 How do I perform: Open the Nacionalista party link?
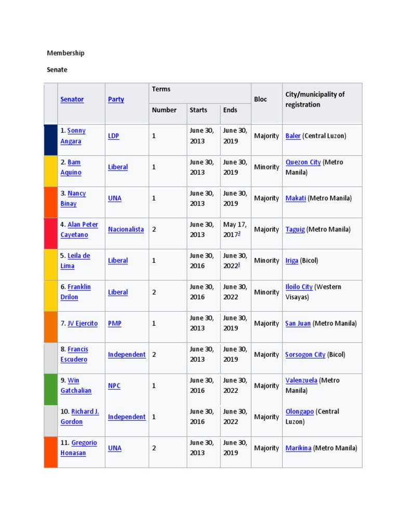point(126,229)
